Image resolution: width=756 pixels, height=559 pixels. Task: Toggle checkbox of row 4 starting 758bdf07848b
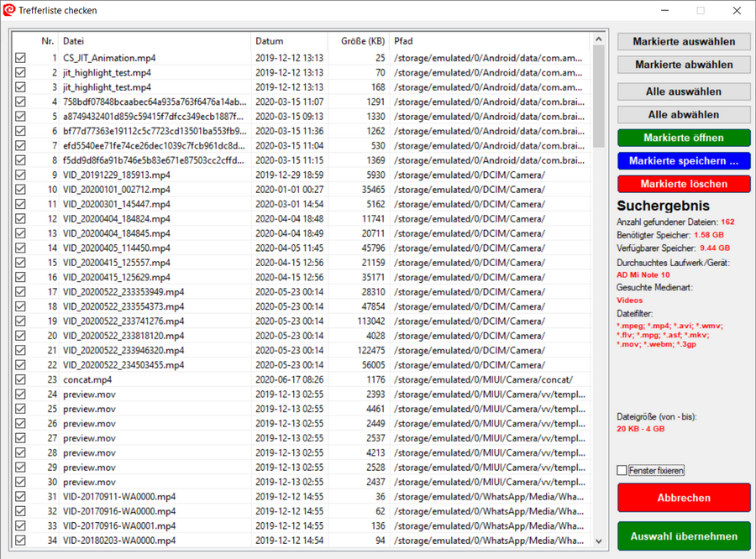click(20, 102)
